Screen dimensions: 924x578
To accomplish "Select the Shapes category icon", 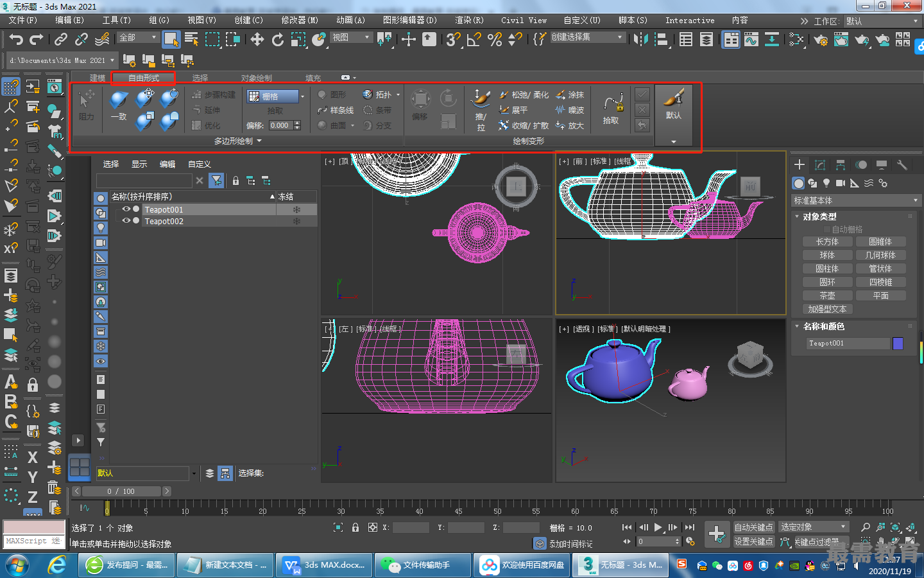I will [x=813, y=183].
